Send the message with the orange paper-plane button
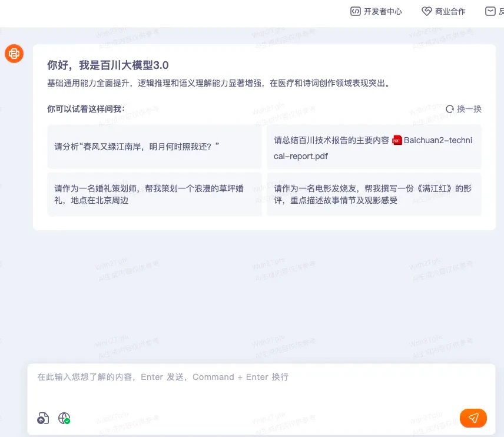The width and height of the screenshot is (504, 437). tap(473, 418)
